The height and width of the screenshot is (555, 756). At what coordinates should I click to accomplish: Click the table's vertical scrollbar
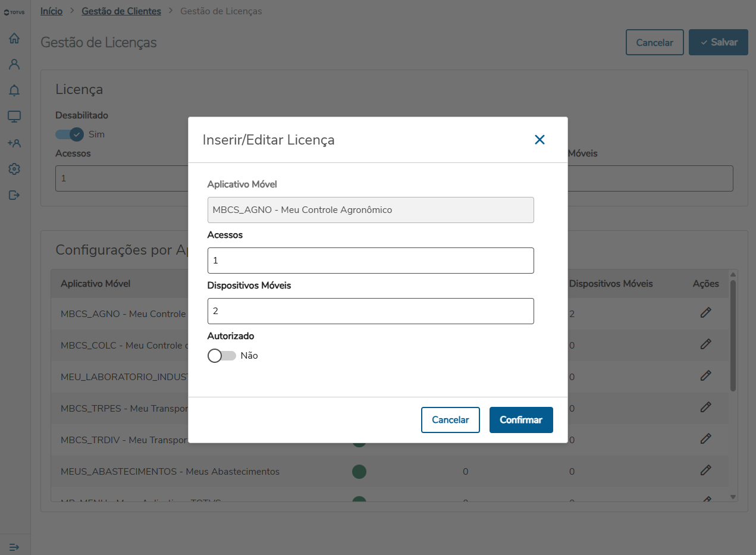click(x=733, y=333)
